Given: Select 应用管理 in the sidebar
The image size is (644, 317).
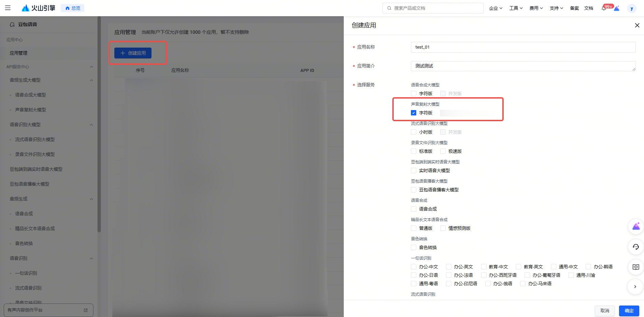Looking at the screenshot, I should click(x=19, y=53).
